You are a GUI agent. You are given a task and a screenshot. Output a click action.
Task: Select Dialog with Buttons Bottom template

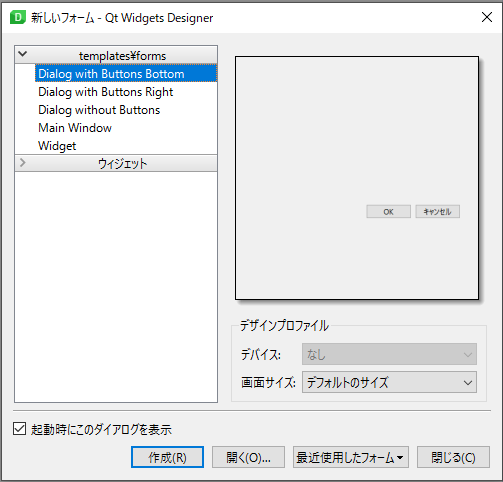[x=126, y=73]
